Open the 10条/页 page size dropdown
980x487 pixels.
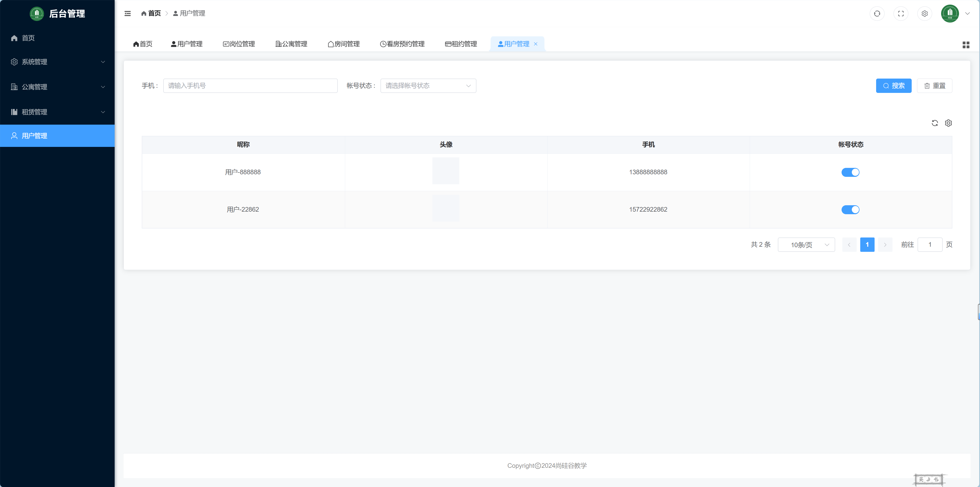(x=806, y=245)
